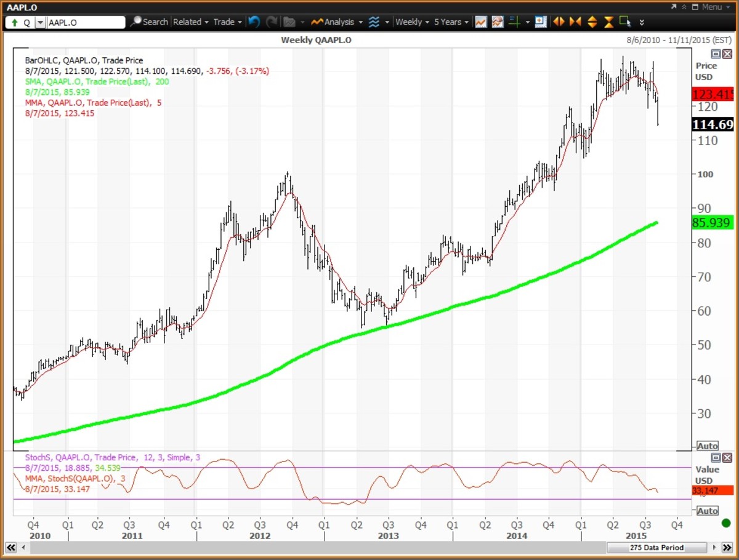
Task: Click the green crosshair tool icon
Action: coord(514,22)
